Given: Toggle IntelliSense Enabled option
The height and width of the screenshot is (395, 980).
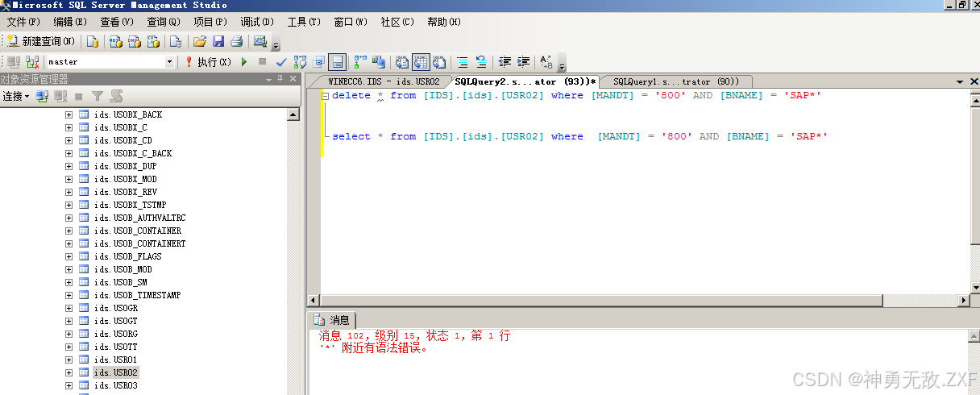Looking at the screenshot, I should (338, 61).
